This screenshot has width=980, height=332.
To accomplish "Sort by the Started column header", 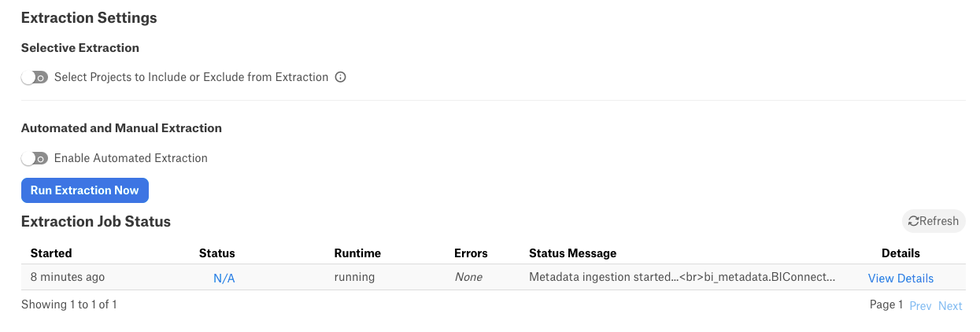I will [51, 253].
